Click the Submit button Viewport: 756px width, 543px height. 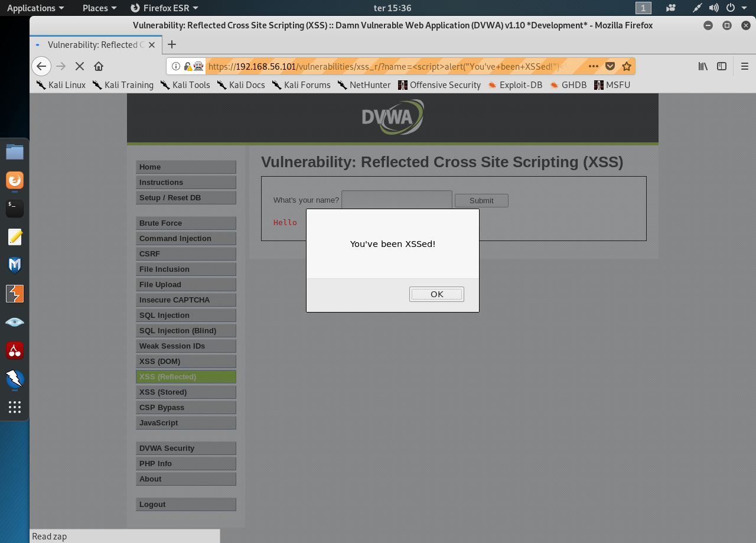point(481,200)
